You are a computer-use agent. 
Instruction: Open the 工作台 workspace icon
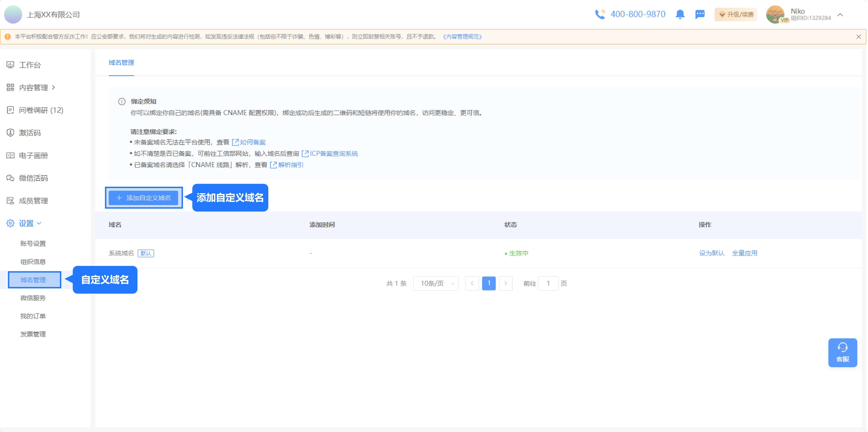tap(10, 65)
